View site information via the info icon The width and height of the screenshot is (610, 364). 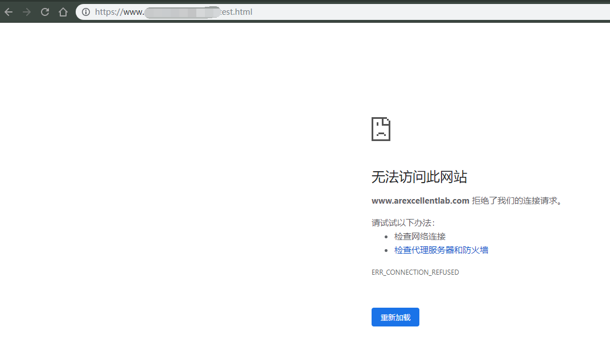86,12
